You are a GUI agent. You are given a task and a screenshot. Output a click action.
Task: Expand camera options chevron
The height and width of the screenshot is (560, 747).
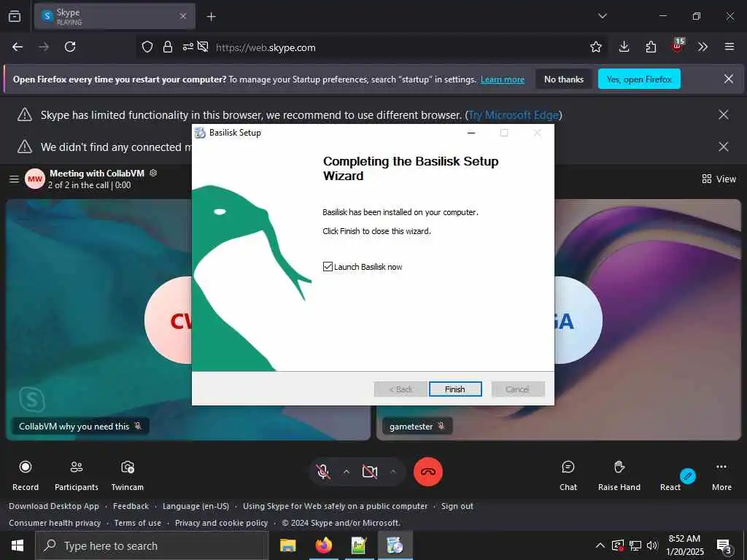pyautogui.click(x=393, y=472)
